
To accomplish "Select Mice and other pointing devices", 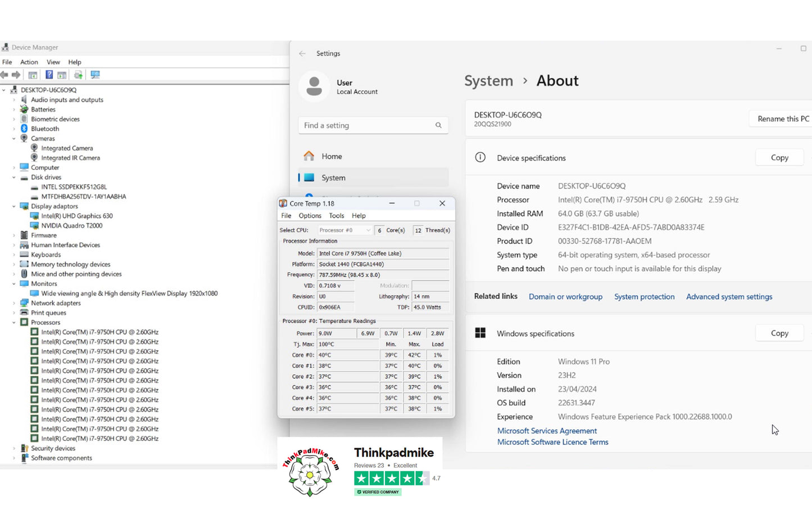I will pyautogui.click(x=76, y=274).
